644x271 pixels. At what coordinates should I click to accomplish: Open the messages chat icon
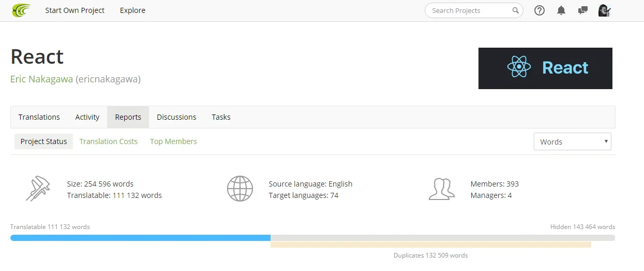click(583, 10)
